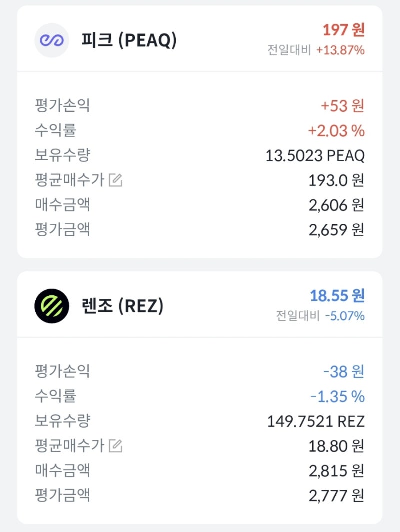The image size is (400, 532).
Task: Click the PEAQ current price 197 원
Action: point(343,30)
